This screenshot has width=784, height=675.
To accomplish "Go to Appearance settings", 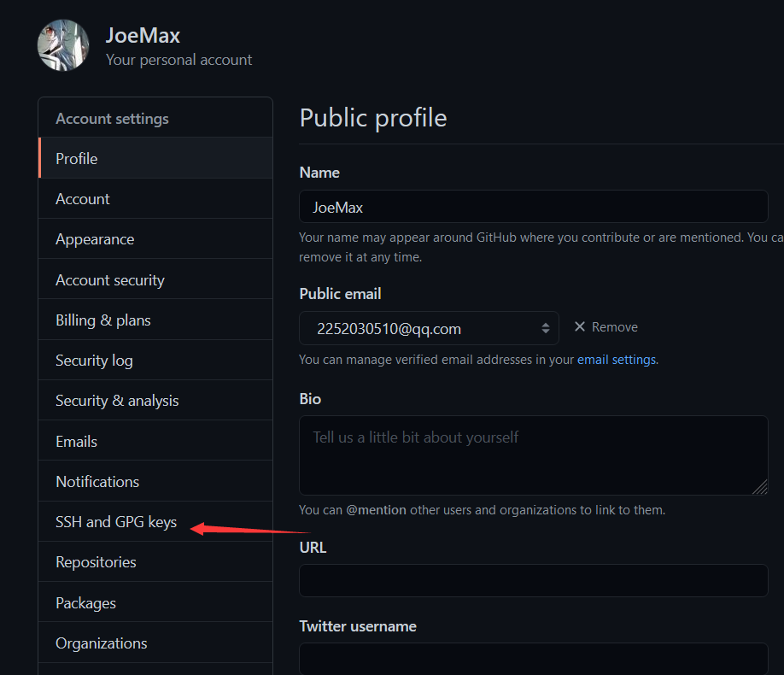I will [155, 239].
